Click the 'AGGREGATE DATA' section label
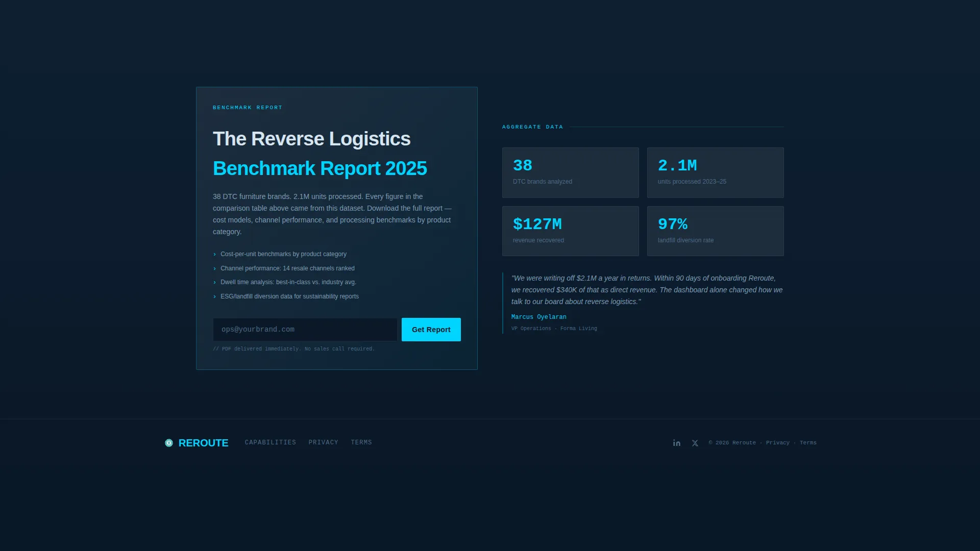This screenshot has height=551, width=980. tap(532, 127)
